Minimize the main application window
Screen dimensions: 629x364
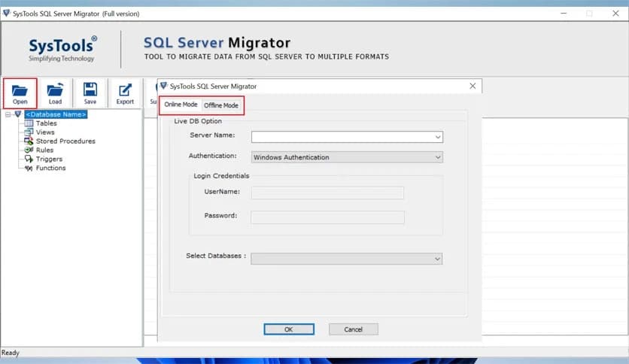tap(564, 14)
